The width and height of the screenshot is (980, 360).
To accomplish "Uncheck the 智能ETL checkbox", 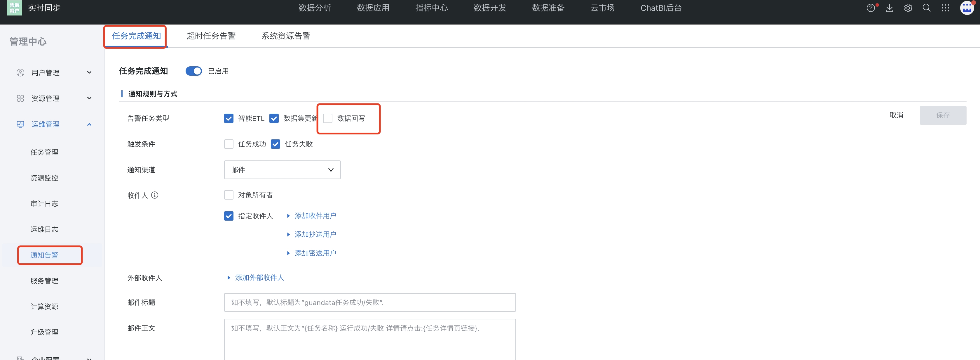I will 229,118.
